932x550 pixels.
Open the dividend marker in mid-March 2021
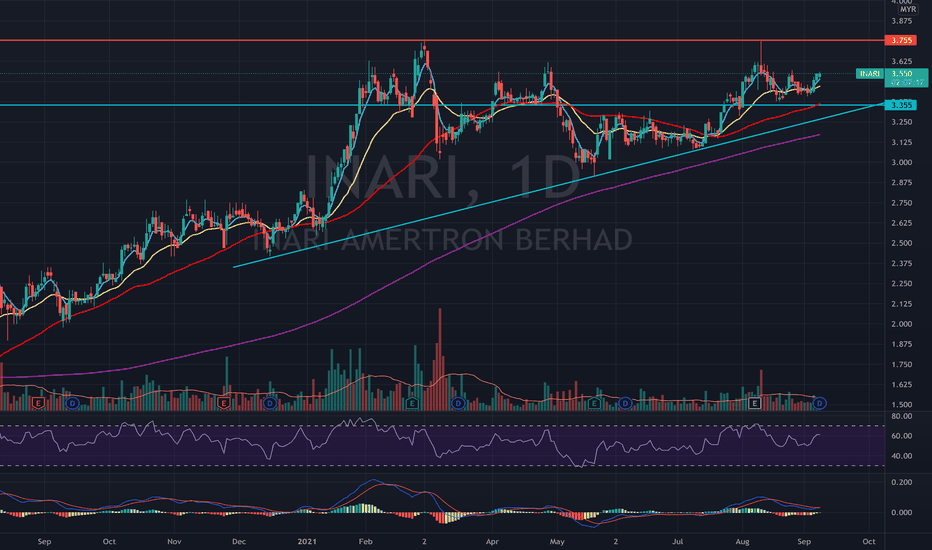pos(458,404)
